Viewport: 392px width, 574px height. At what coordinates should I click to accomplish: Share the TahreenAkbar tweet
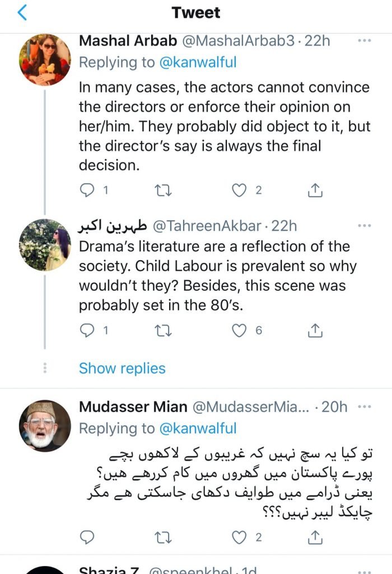(x=315, y=331)
